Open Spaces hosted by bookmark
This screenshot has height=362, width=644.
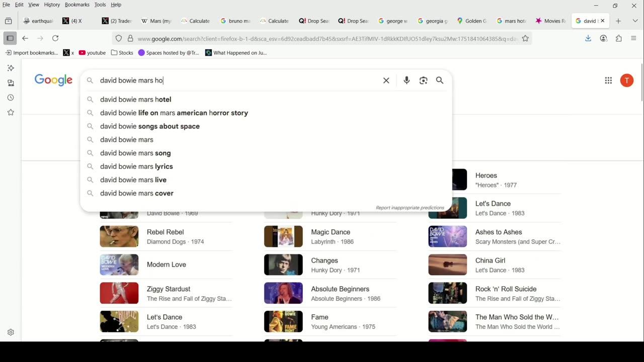coord(169,53)
